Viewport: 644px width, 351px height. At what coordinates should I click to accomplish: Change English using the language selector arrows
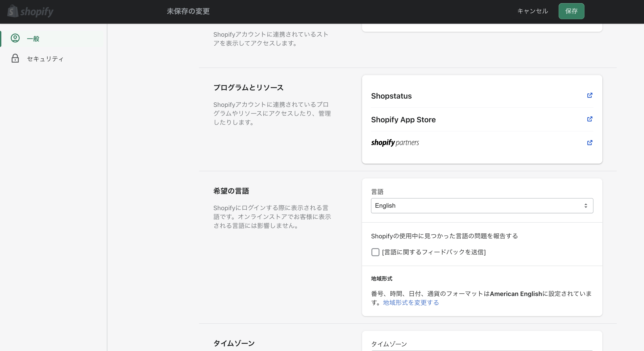pos(586,205)
